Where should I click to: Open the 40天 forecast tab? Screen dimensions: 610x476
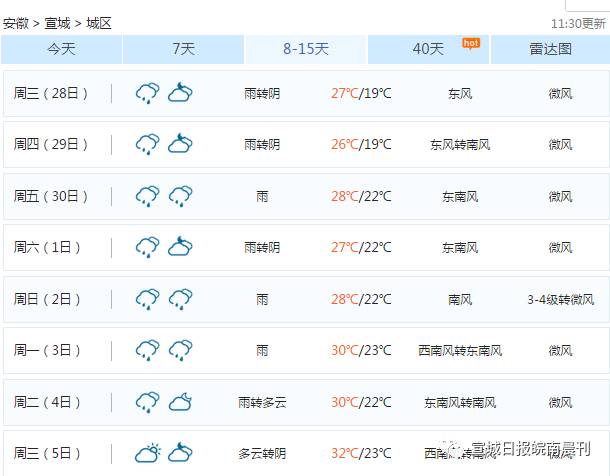[x=428, y=49]
